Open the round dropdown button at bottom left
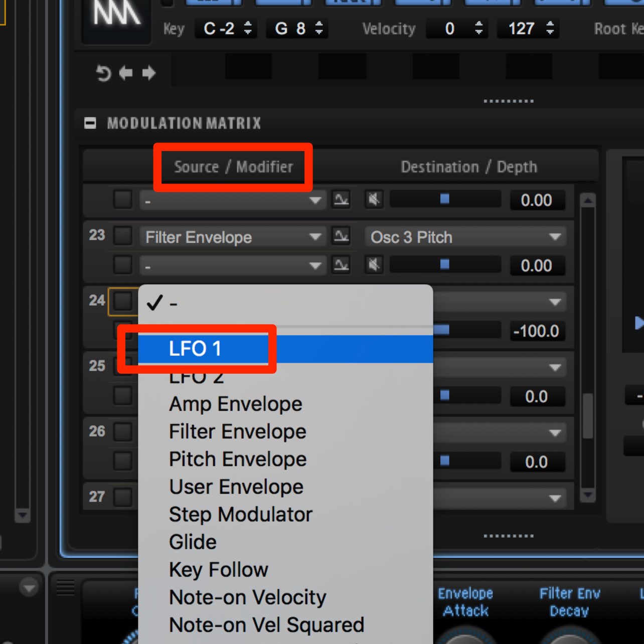Viewport: 644px width, 644px height. (x=29, y=587)
